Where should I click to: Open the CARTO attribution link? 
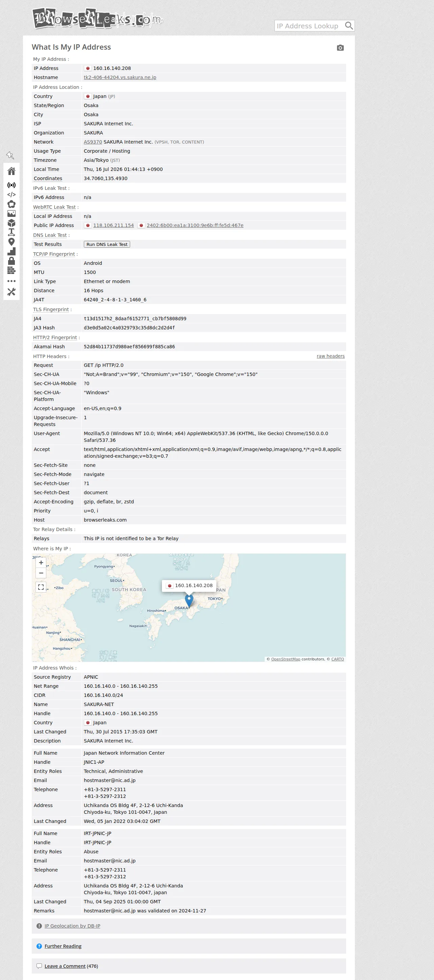tap(338, 659)
